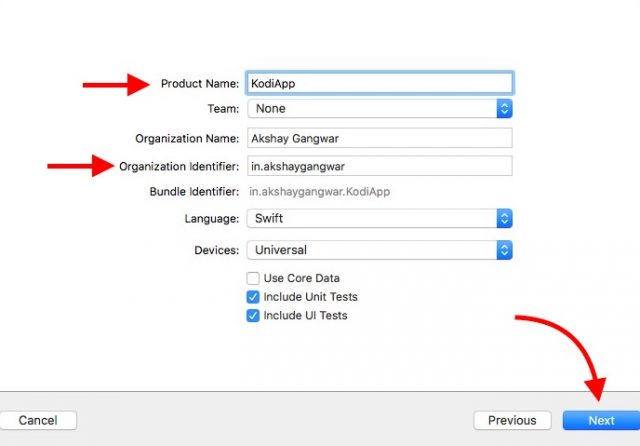The image size is (640, 446).
Task: Click the Organization Name text field
Action: point(380,138)
